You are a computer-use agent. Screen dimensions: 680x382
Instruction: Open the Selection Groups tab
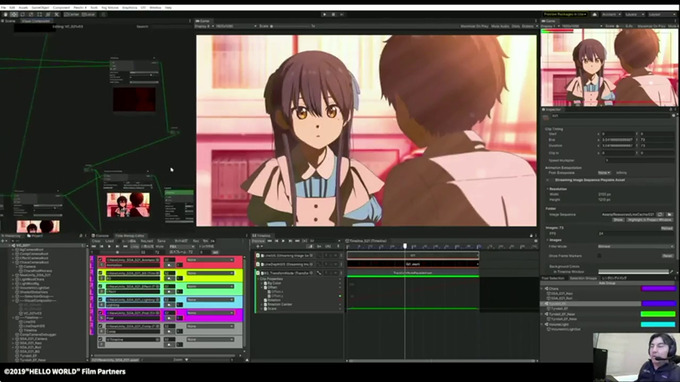pyautogui.click(x=583, y=278)
